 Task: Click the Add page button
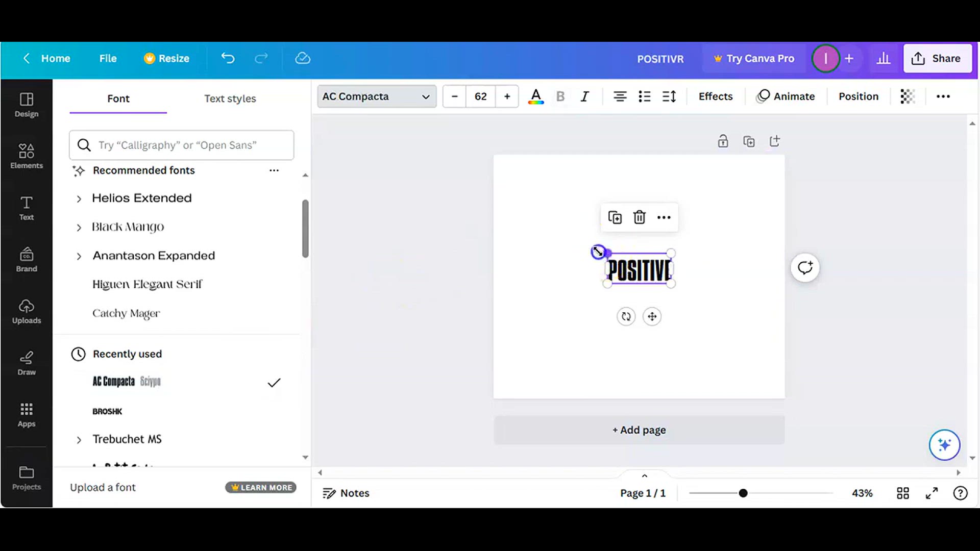639,430
